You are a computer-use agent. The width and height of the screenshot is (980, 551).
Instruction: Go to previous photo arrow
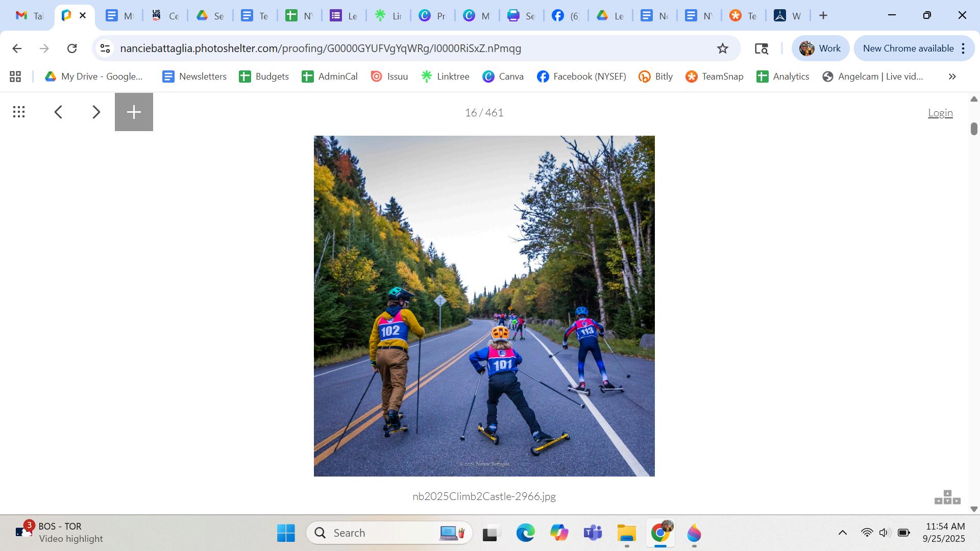point(59,112)
